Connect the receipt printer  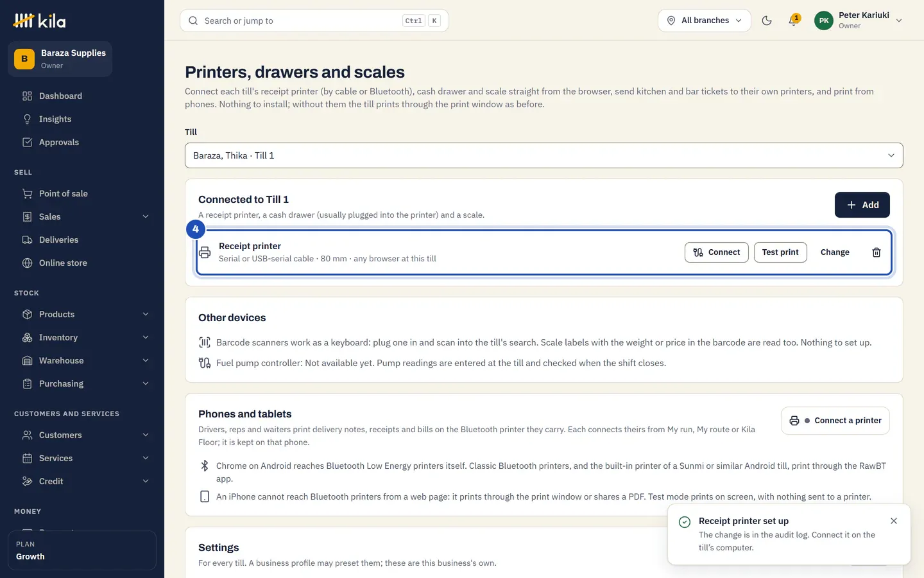(716, 252)
